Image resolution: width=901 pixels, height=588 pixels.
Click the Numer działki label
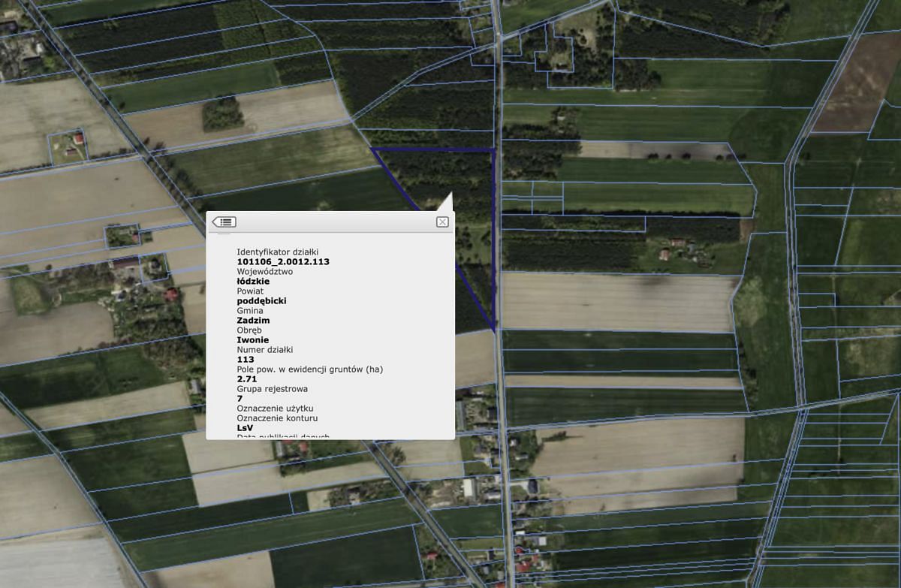(x=265, y=350)
